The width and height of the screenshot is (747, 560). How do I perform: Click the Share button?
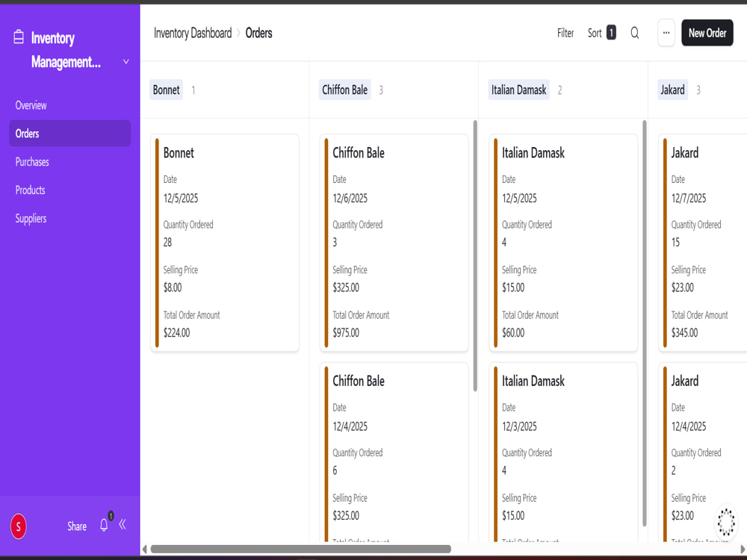[x=77, y=526]
